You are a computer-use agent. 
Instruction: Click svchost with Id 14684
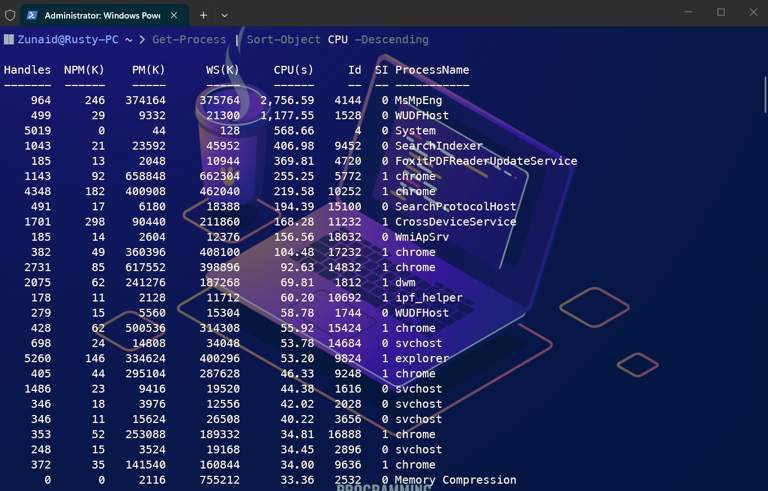point(418,344)
